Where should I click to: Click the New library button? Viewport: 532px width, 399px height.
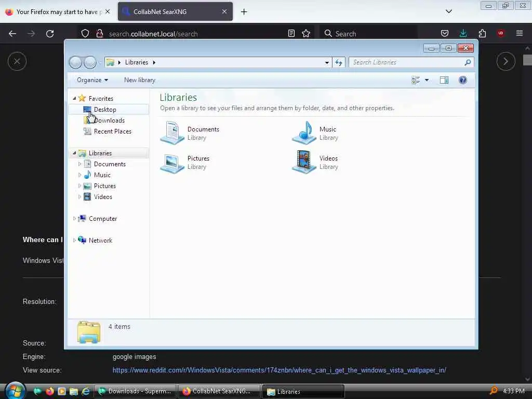click(x=139, y=80)
